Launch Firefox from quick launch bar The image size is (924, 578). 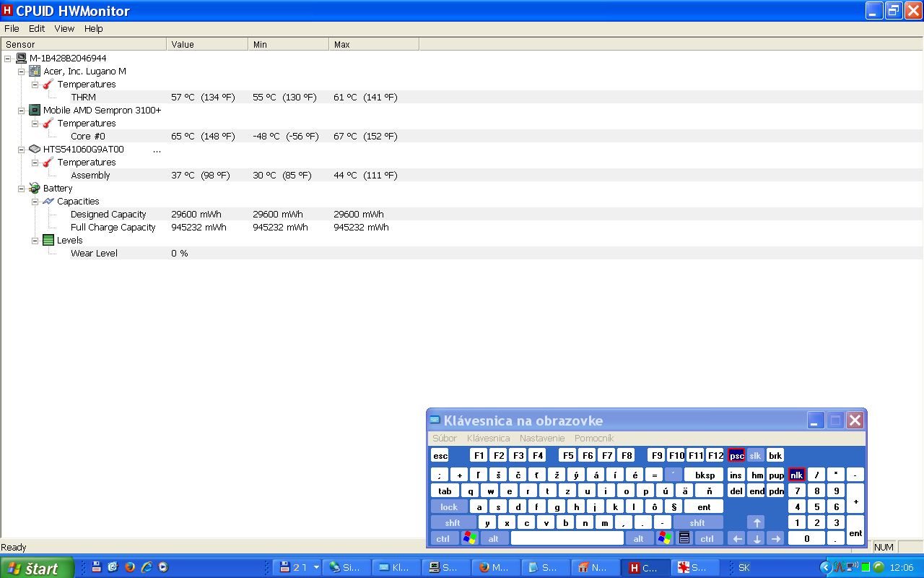[x=130, y=567]
